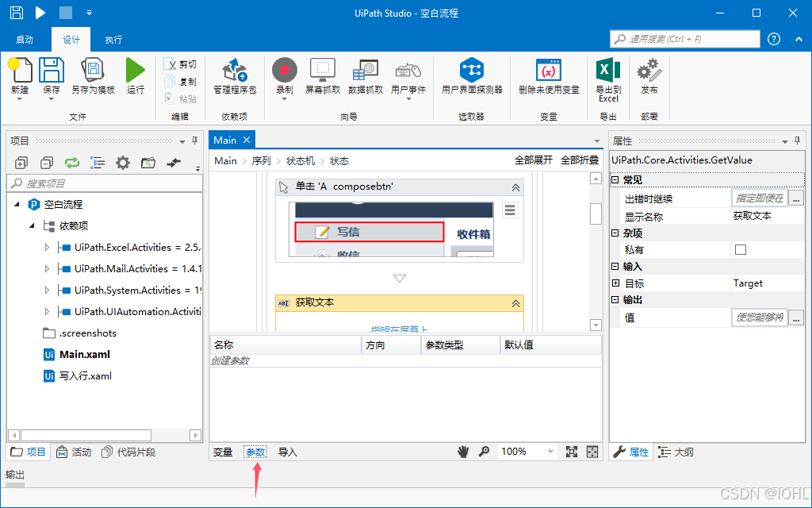Image resolution: width=812 pixels, height=508 pixels.
Task: Expand UiPath.System.Activities dependency
Action: 47,291
